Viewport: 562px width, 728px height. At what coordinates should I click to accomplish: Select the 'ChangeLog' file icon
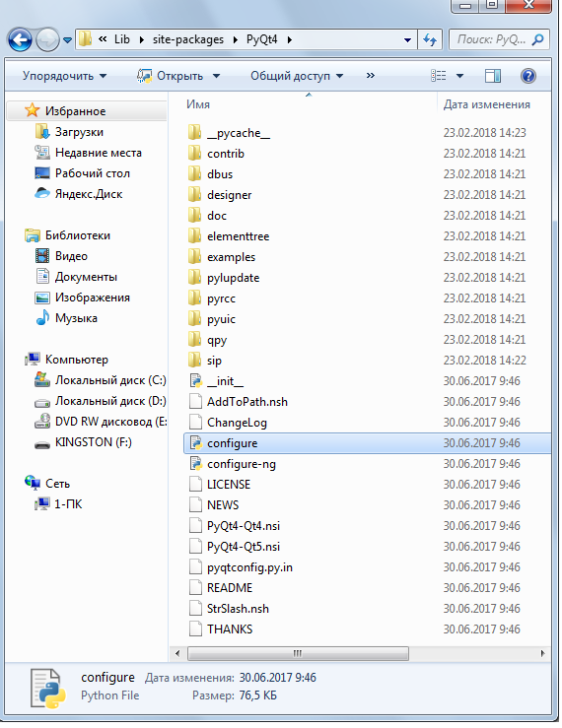pos(195,422)
